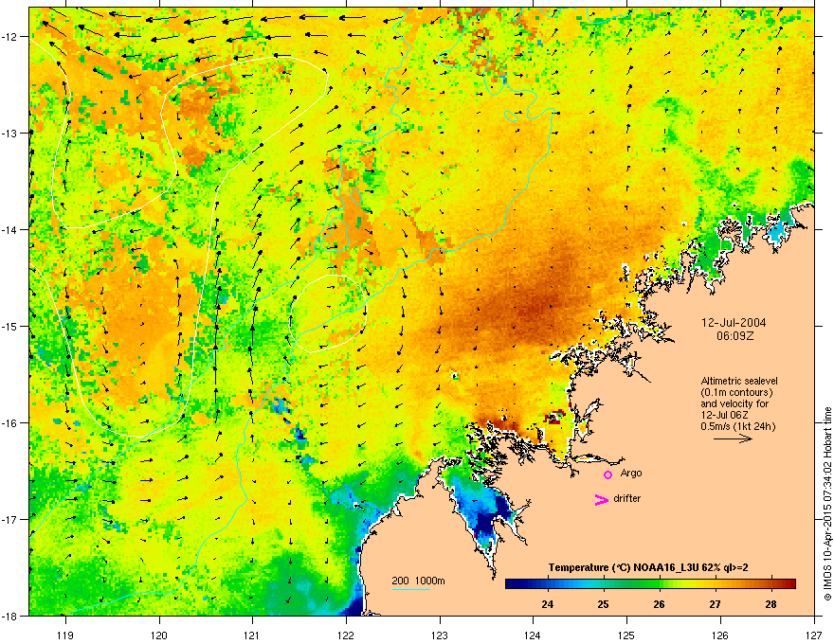Click longitude axis label '120'
Viewport: 834px width, 644px height.
pos(159,635)
